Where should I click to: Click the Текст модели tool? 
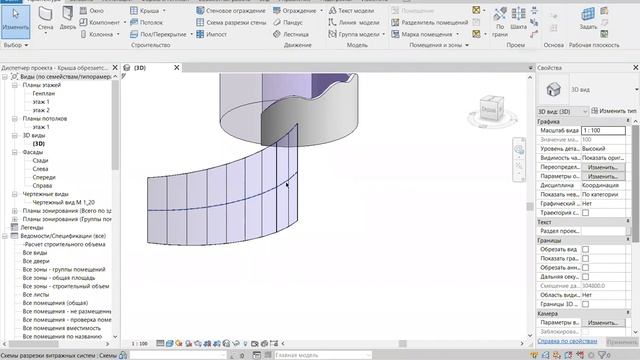pyautogui.click(x=351, y=10)
